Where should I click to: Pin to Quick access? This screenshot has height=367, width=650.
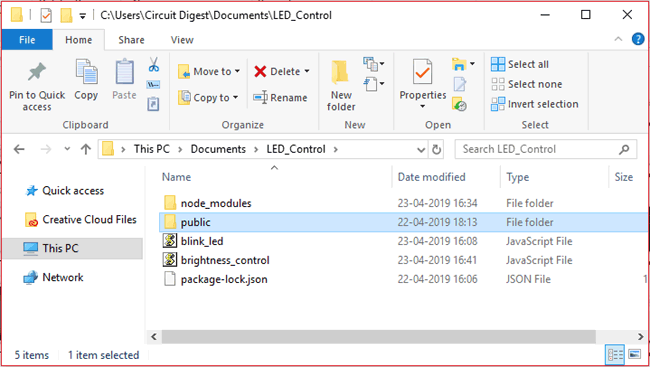37,86
